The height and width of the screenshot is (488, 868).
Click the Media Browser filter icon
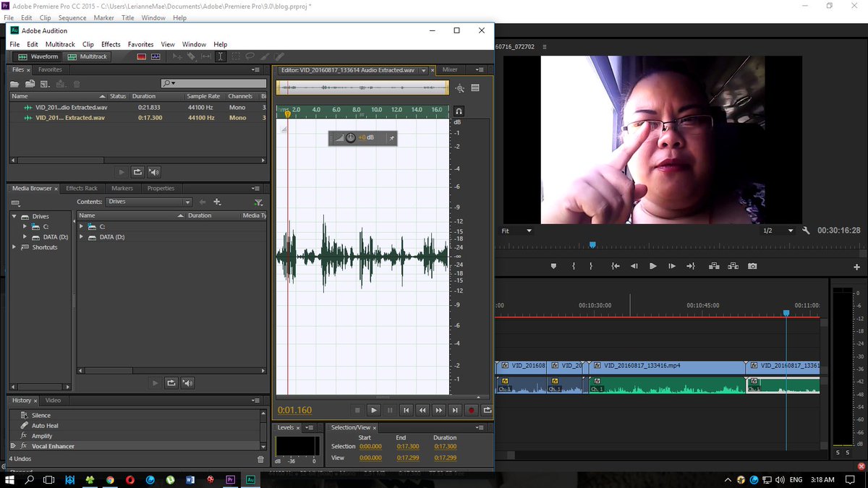point(258,202)
